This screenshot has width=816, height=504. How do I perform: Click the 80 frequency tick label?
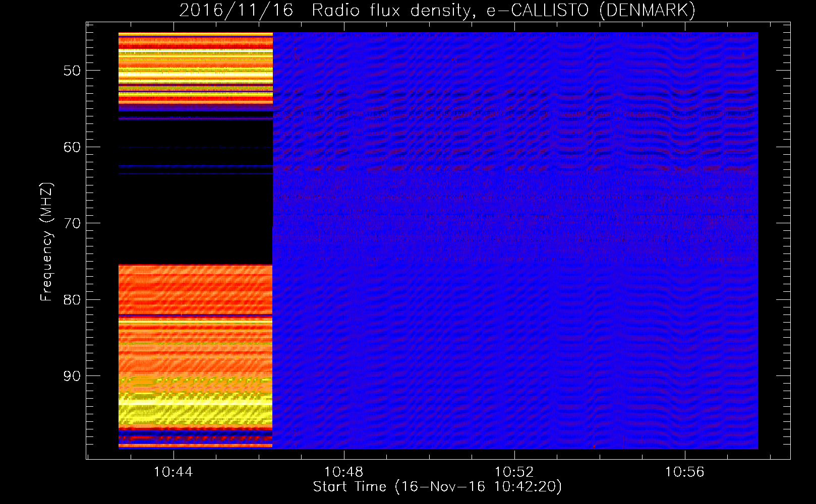pos(72,300)
